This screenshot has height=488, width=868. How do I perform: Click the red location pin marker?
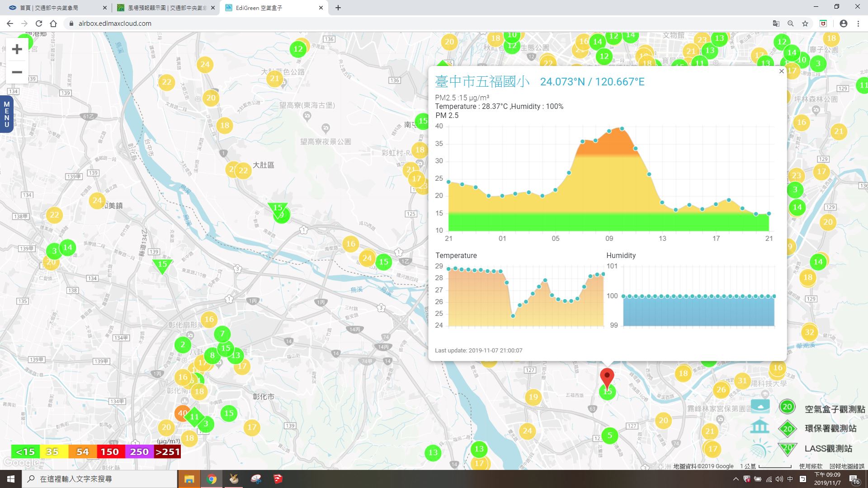[x=607, y=379]
